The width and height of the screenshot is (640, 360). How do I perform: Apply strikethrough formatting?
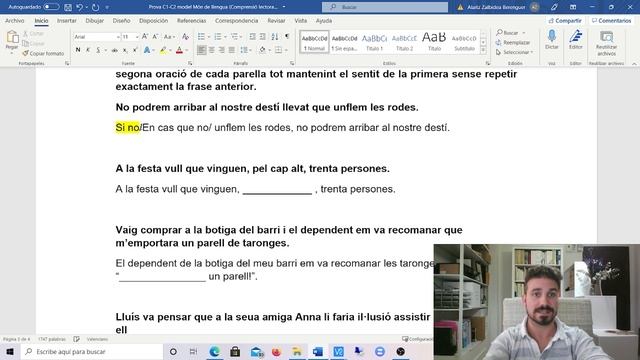115,50
